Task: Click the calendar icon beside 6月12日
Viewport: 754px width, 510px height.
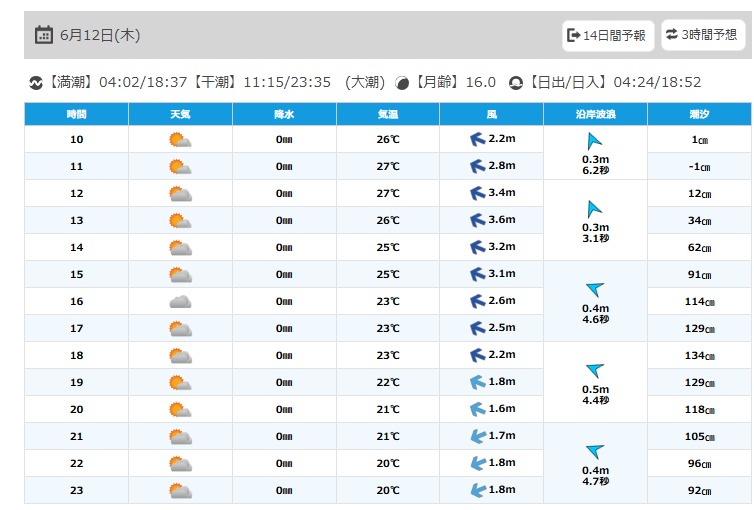Action: (44, 35)
